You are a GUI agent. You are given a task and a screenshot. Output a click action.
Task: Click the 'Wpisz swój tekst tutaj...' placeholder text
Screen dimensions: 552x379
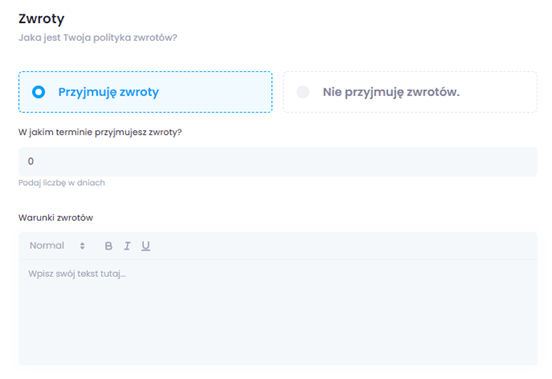pyautogui.click(x=77, y=274)
